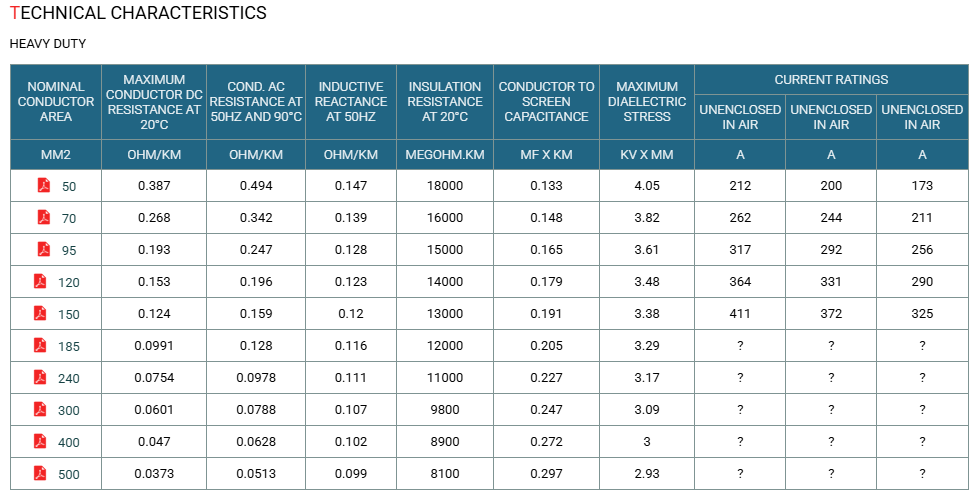The width and height of the screenshot is (976, 495).
Task: Open the PDF icon for 185 mm2
Action: [x=40, y=346]
